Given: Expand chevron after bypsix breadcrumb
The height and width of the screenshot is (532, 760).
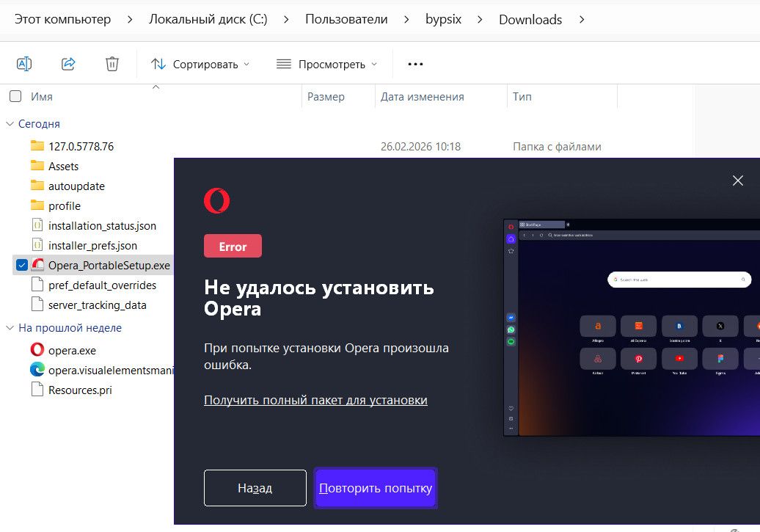Looking at the screenshot, I should [x=480, y=19].
